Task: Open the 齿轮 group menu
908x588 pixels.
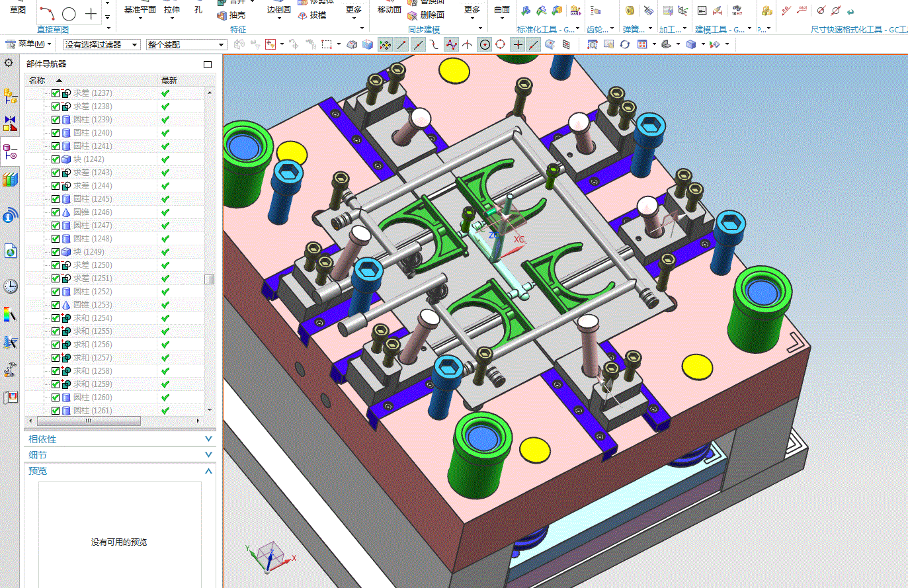Action: point(612,29)
